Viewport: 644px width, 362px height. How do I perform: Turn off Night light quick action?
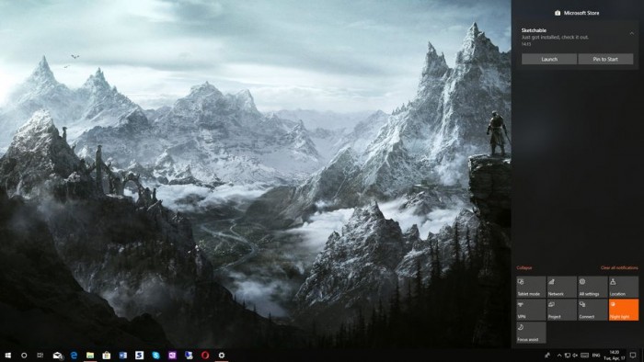[624, 310]
